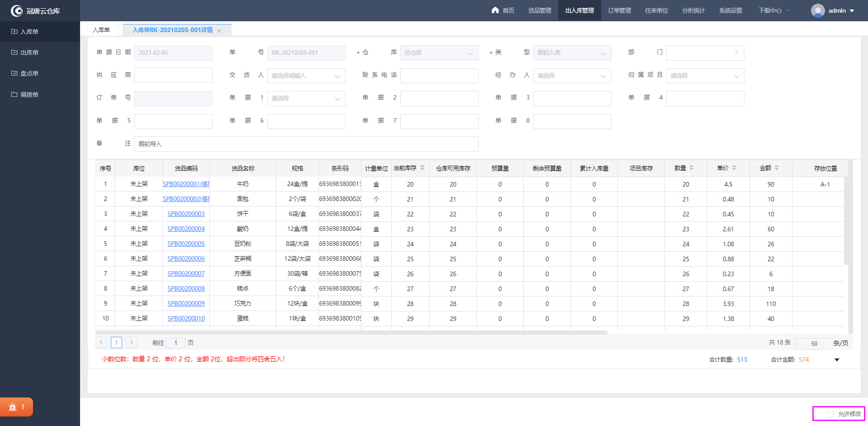The height and width of the screenshot is (426, 868).
Task: Open product link SPB00200001
Action: [186, 184]
